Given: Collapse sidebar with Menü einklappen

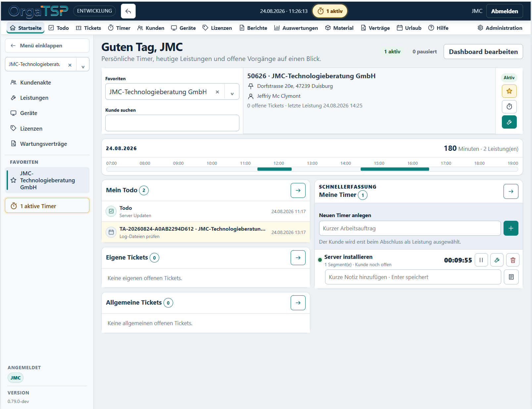Looking at the screenshot, I should click(x=47, y=46).
